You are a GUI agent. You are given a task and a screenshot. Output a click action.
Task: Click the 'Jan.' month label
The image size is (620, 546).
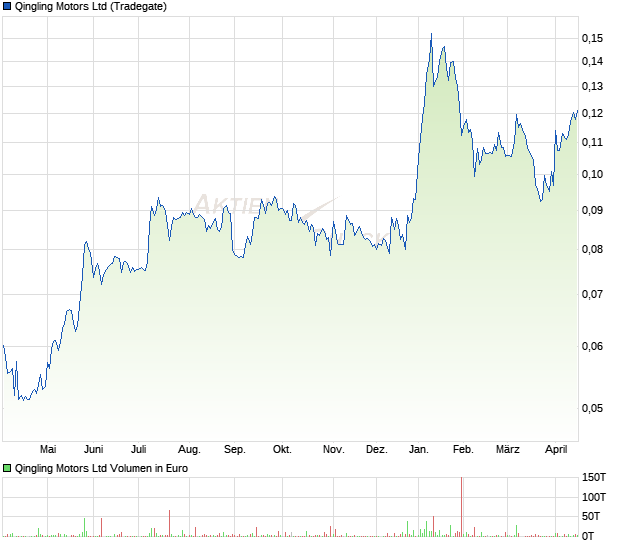tap(418, 450)
